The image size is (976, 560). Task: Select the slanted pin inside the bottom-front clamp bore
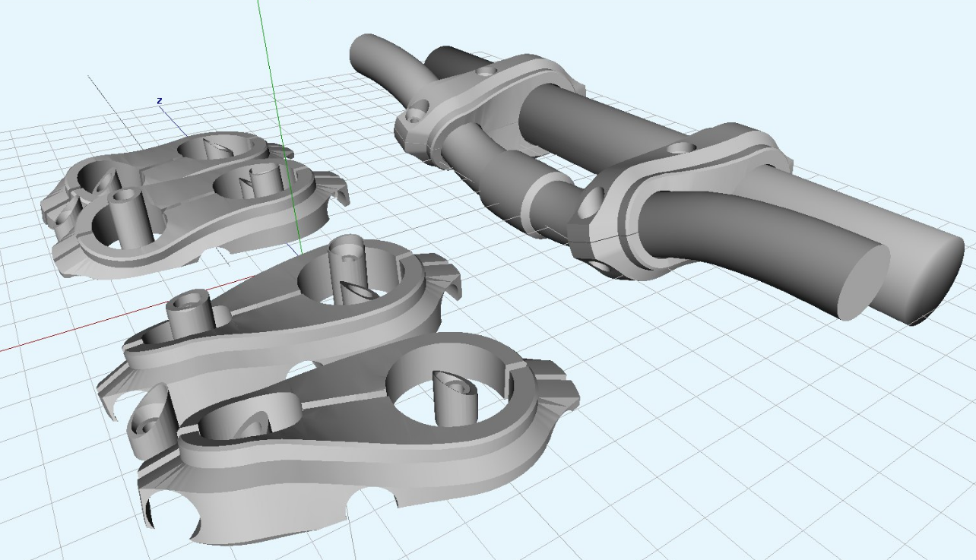(453, 393)
